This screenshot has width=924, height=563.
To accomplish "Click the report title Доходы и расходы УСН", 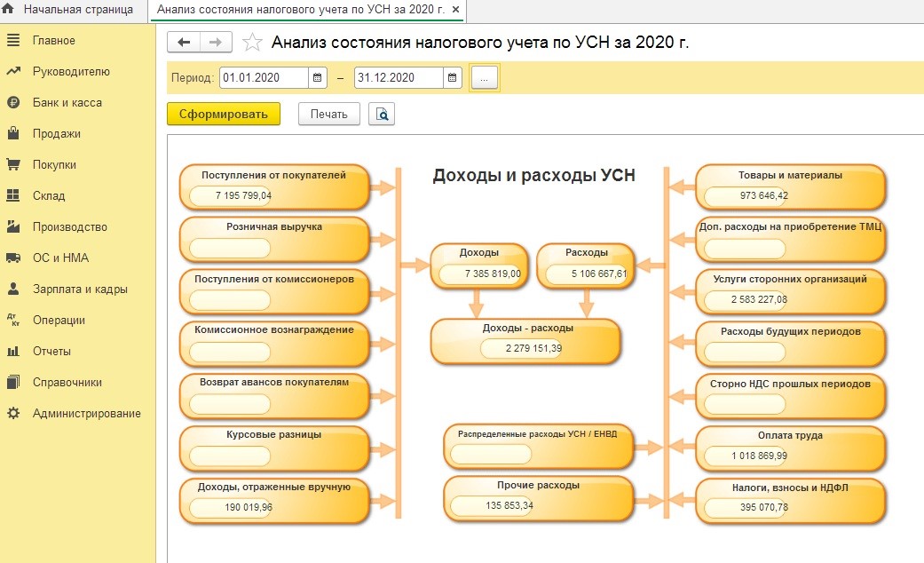I will pyautogui.click(x=533, y=175).
